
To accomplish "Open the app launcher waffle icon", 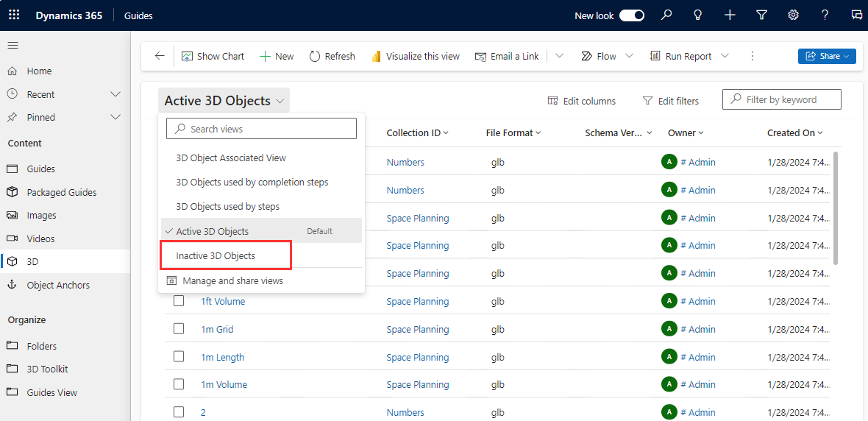I will pyautogui.click(x=14, y=15).
